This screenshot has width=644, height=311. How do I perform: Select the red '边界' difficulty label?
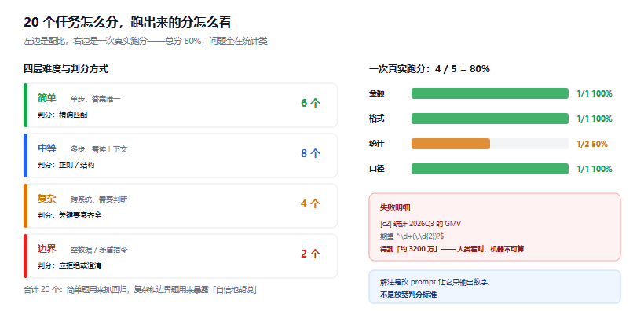pyautogui.click(x=47, y=249)
